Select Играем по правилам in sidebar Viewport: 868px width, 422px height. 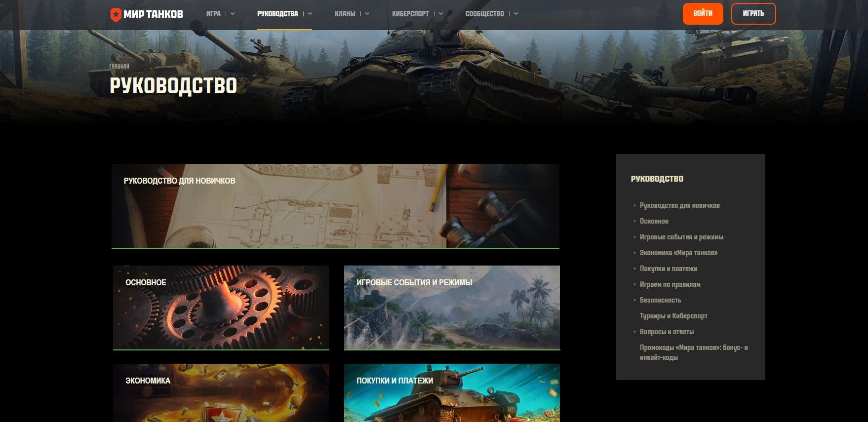click(x=670, y=284)
